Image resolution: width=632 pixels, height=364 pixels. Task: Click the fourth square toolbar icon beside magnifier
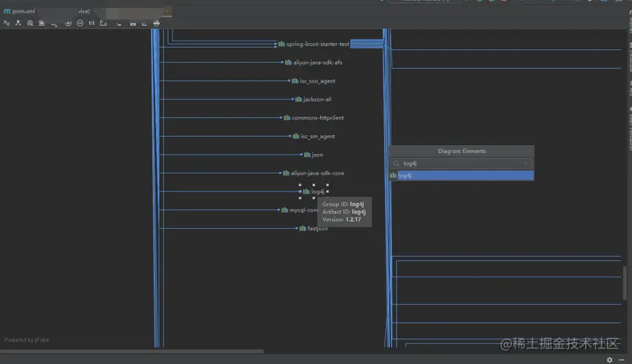click(41, 23)
